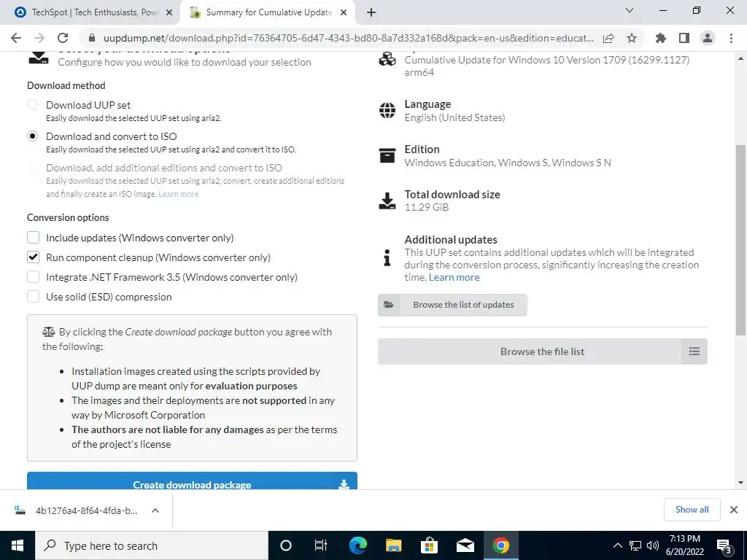
Task: Reload the UUP dump page
Action: coord(63,38)
